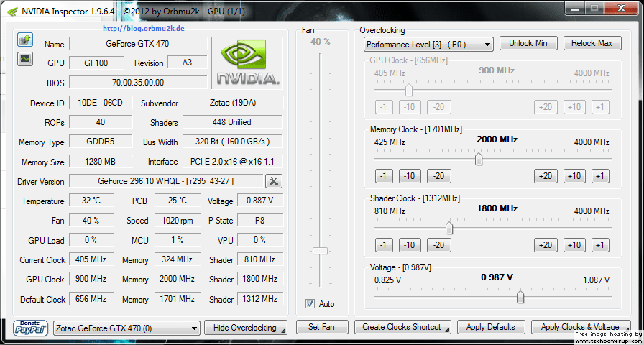This screenshot has width=644, height=345.
Task: Click the upload screenshot icon beside Name
Action: pos(25,40)
